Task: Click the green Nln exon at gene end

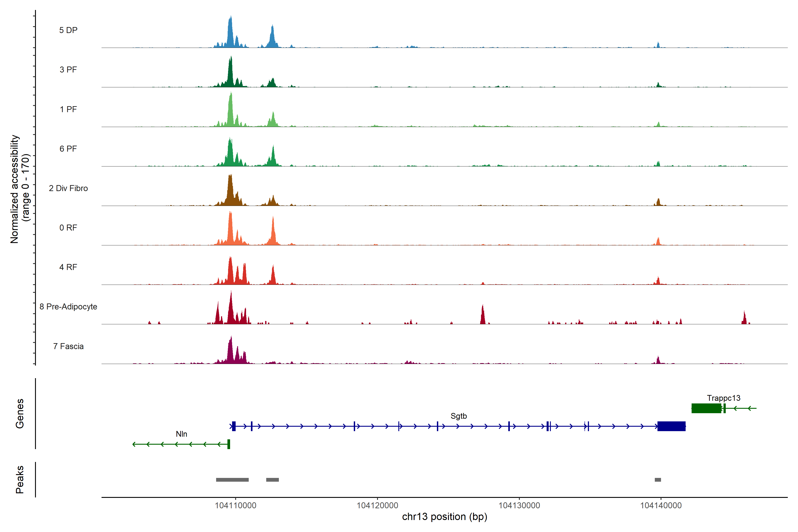Action: (x=229, y=444)
